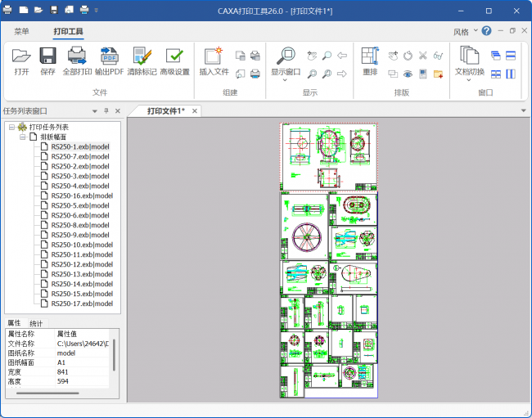Open the document tab list dropdown arrow

coord(524,111)
